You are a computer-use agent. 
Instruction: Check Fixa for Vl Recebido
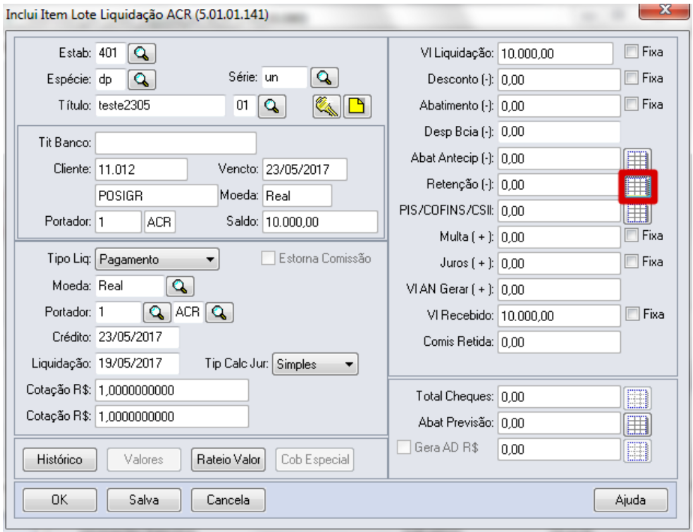(632, 314)
